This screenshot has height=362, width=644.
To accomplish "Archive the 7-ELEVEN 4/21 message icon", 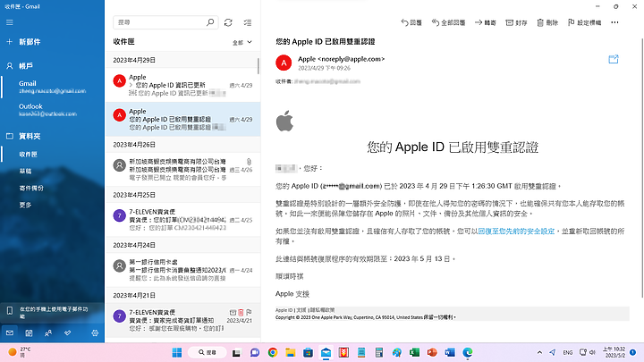I will [x=233, y=312].
